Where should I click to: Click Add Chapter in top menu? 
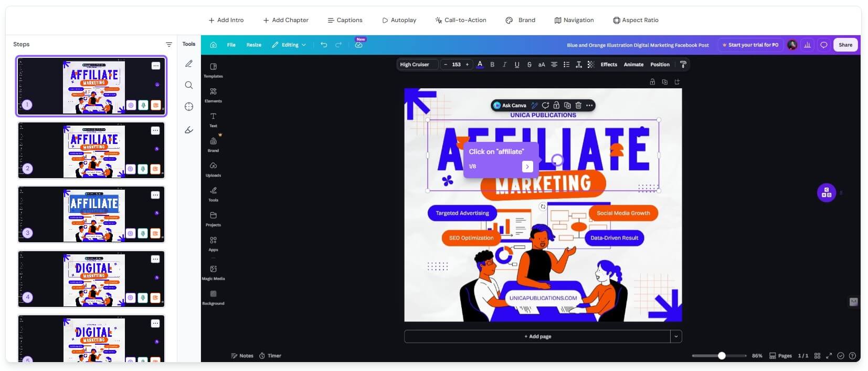(286, 20)
